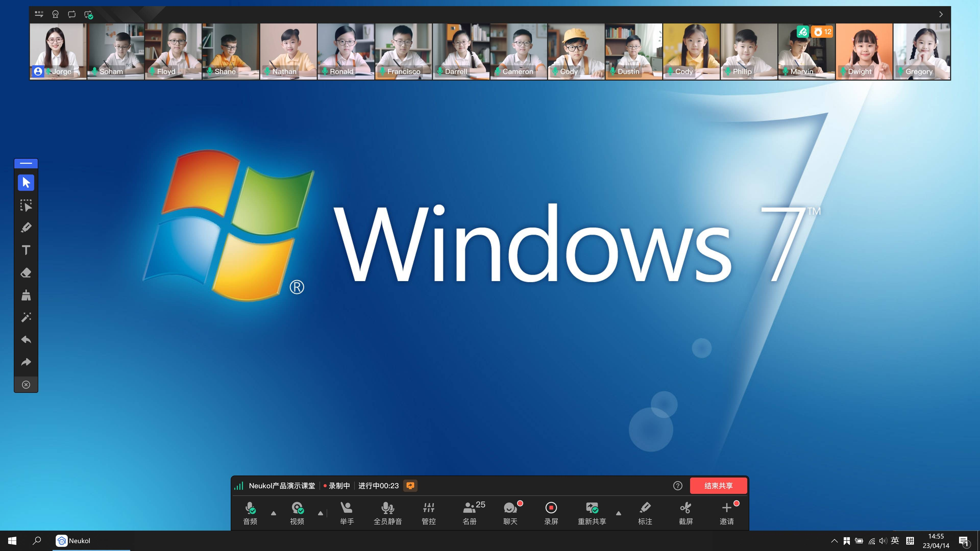This screenshot has width=980, height=551.
Task: Click the 举手 raise hand button
Action: (x=347, y=513)
